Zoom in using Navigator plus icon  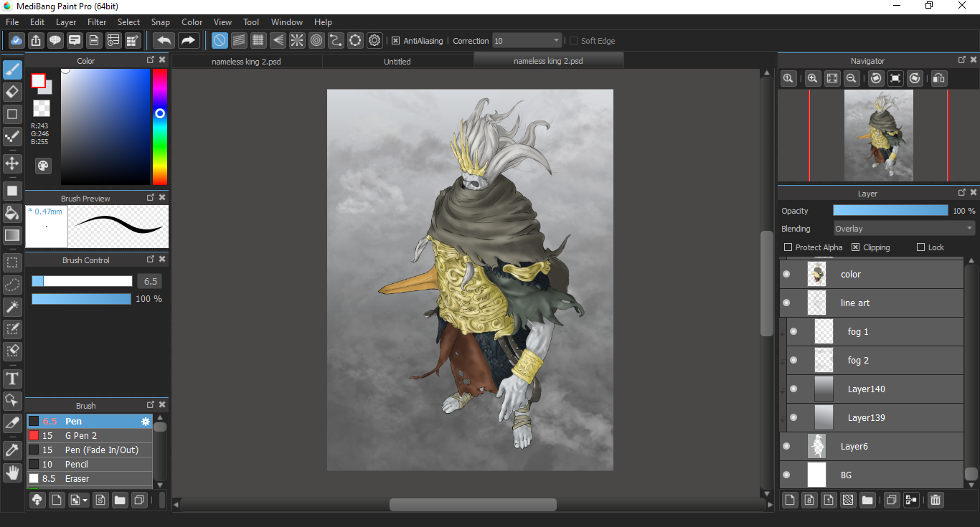tap(813, 79)
